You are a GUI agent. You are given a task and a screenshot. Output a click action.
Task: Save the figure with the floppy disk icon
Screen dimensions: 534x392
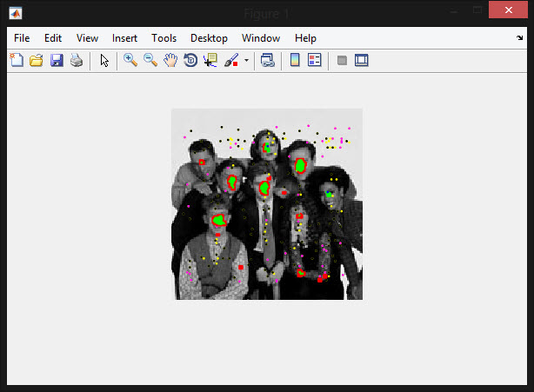57,61
